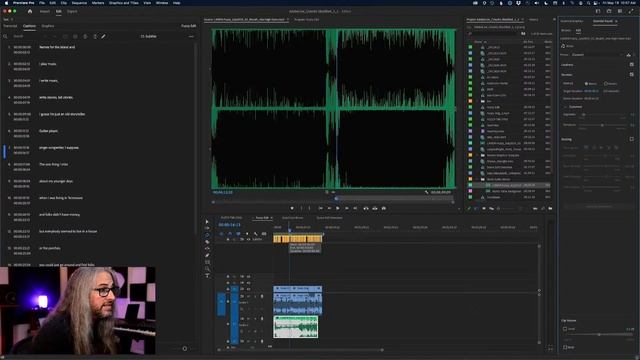Toggle the Ducking section checkbox
Screen dimensions: 640x360
(x=631, y=139)
